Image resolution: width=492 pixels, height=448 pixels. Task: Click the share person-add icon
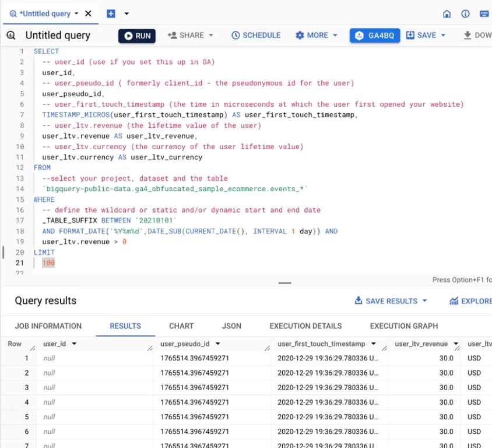coord(173,35)
